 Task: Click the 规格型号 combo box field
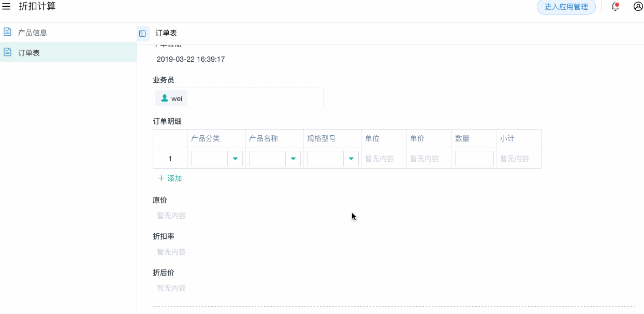click(x=326, y=159)
